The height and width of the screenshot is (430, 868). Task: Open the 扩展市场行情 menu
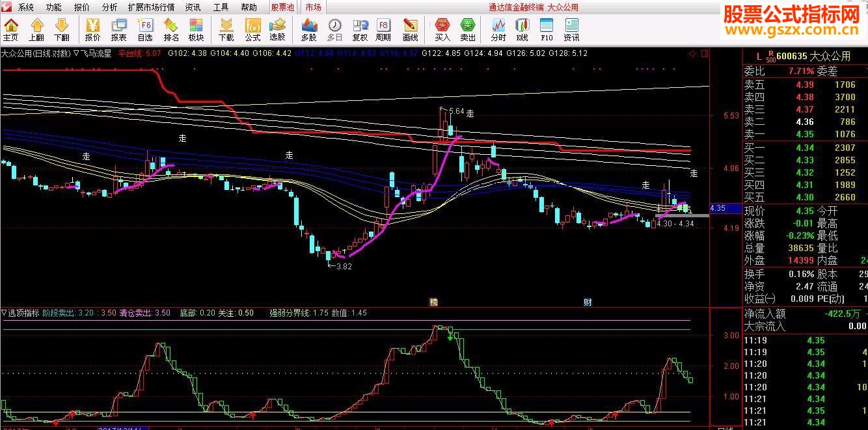(151, 7)
